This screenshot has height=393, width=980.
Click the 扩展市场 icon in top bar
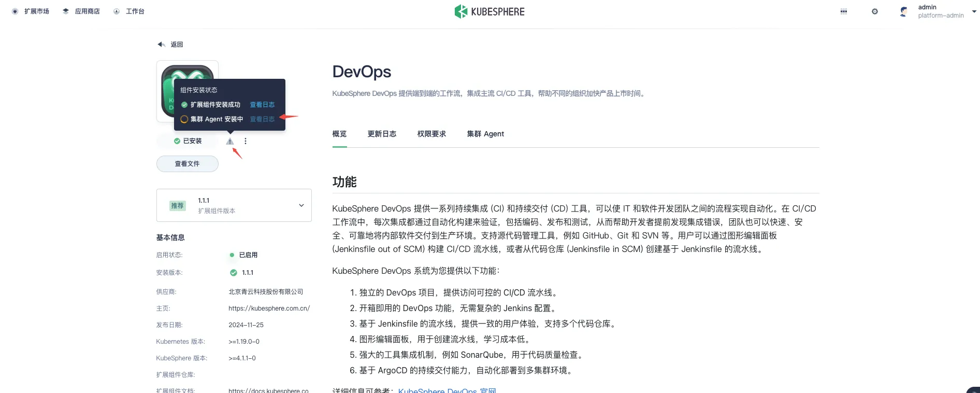pos(15,11)
